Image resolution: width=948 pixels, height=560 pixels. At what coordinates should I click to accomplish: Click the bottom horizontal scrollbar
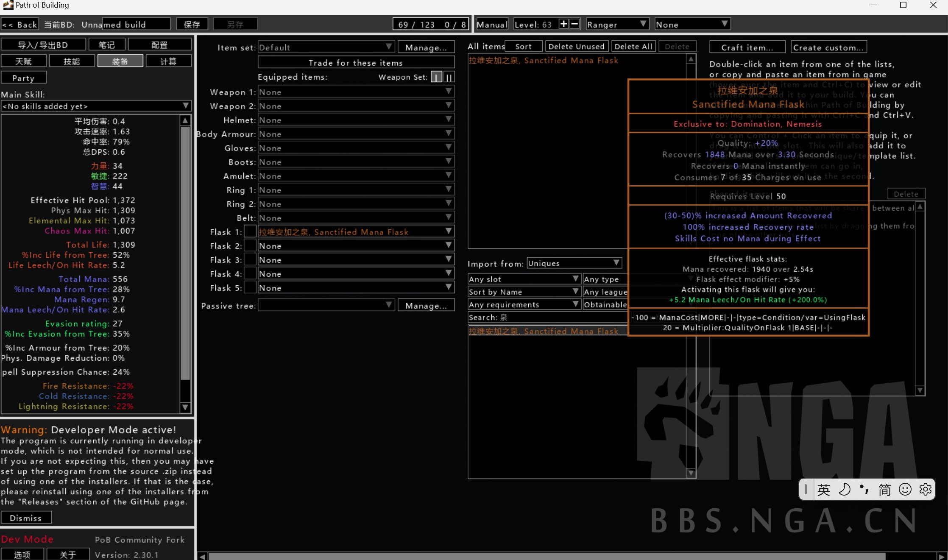(x=546, y=556)
